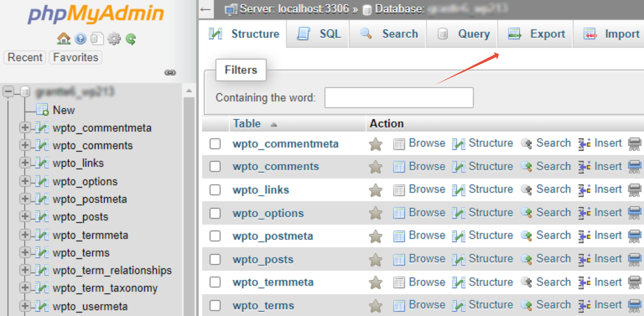Click Structure link for wpto_termmeta
This screenshot has width=644, height=316.
coord(491,282)
